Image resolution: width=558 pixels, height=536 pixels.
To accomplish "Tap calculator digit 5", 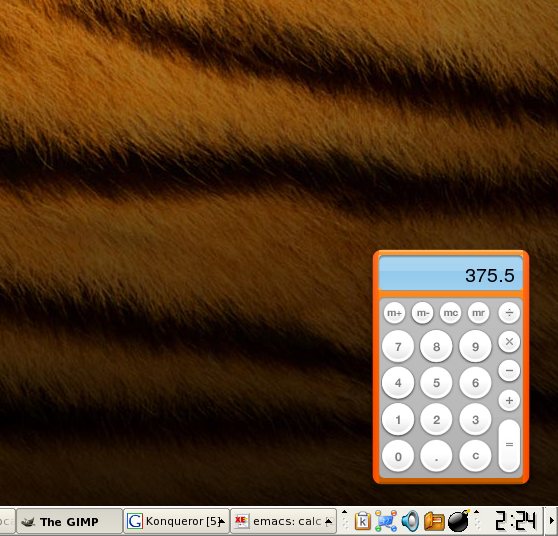I will [436, 383].
